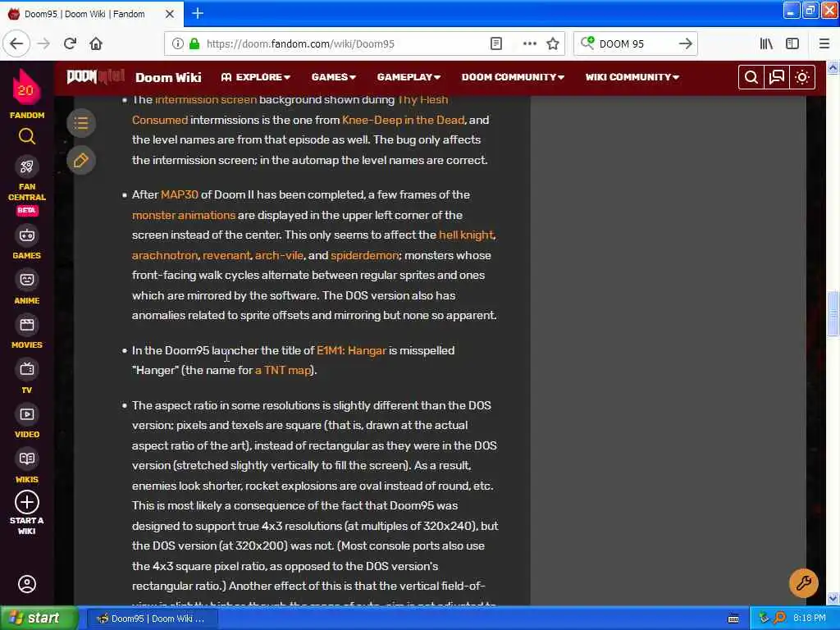Open the wiki discussions icon
The width and height of the screenshot is (840, 630).
(x=777, y=78)
